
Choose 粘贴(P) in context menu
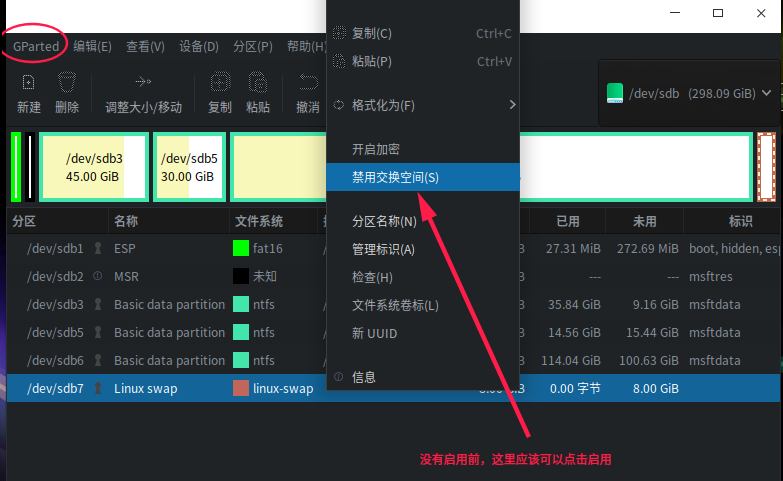point(423,61)
